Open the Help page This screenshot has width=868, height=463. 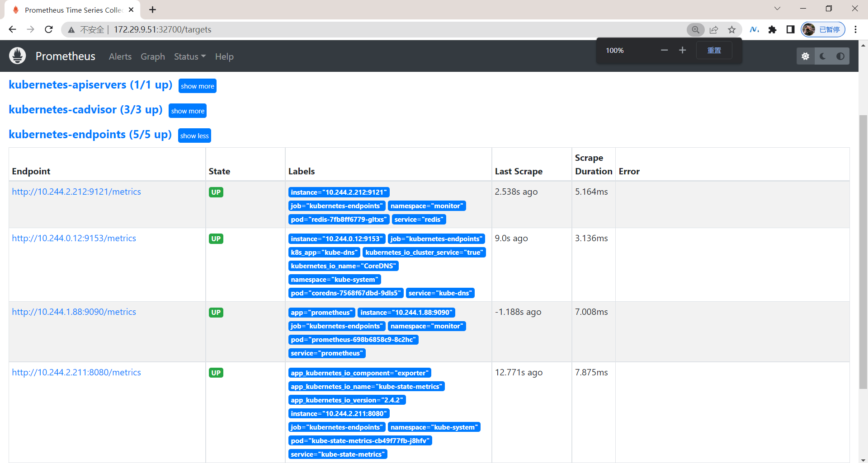pos(224,56)
